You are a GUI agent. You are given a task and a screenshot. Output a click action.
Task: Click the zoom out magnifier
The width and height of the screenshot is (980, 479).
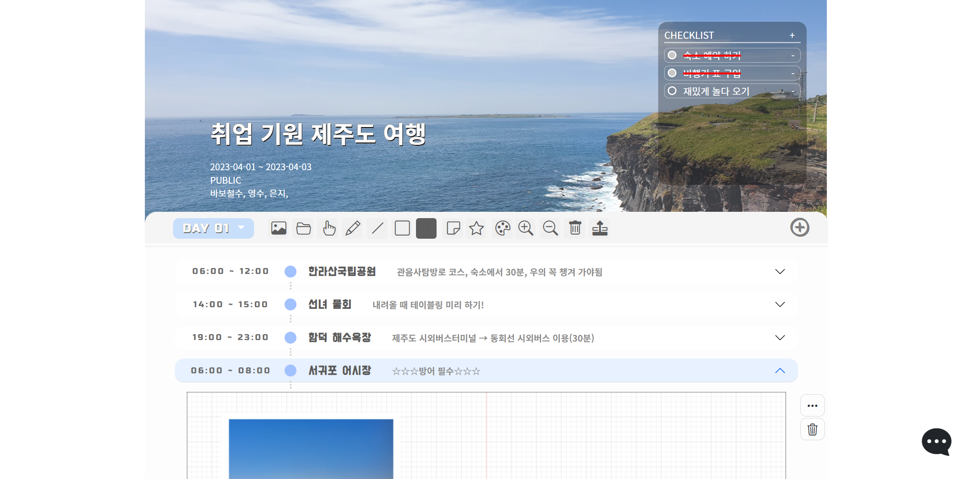(x=550, y=228)
